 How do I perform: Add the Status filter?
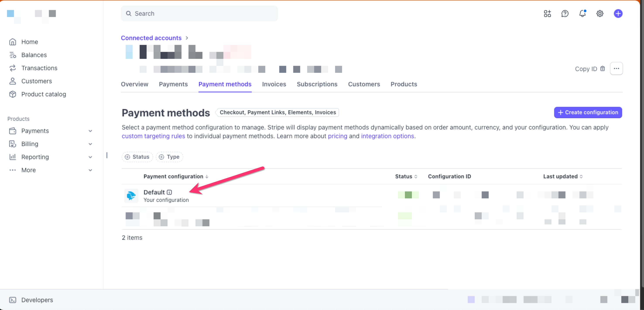point(137,157)
